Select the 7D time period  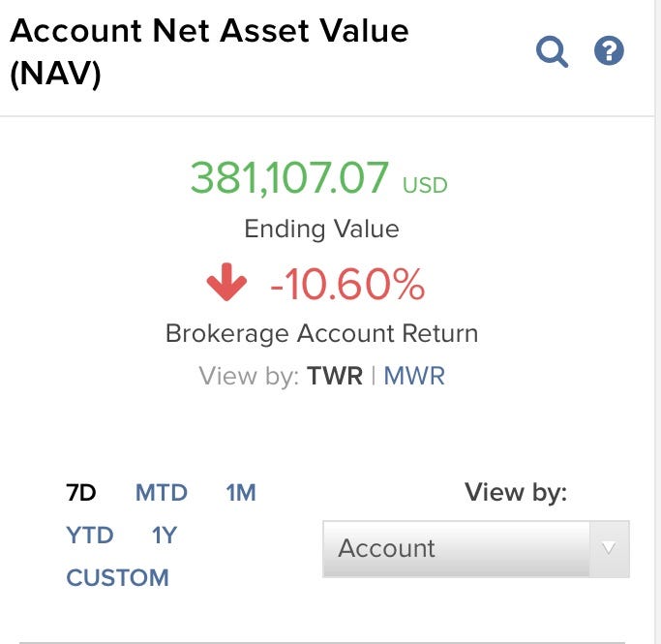(81, 493)
